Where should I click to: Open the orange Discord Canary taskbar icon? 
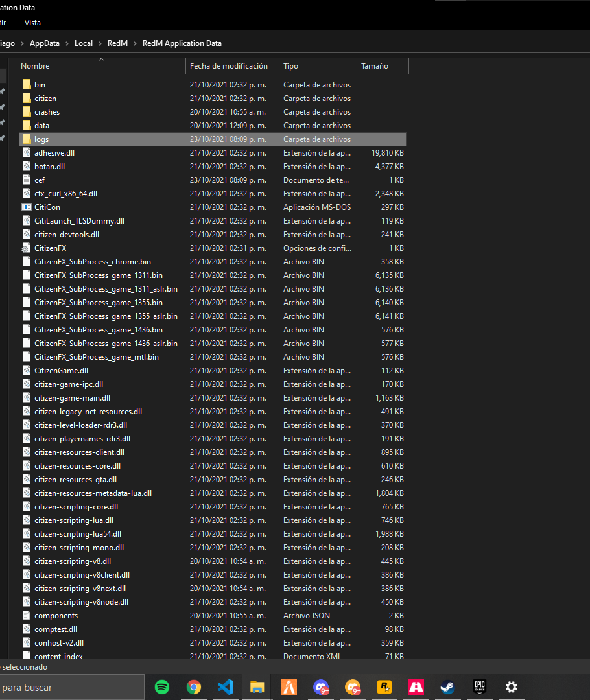coord(353,687)
